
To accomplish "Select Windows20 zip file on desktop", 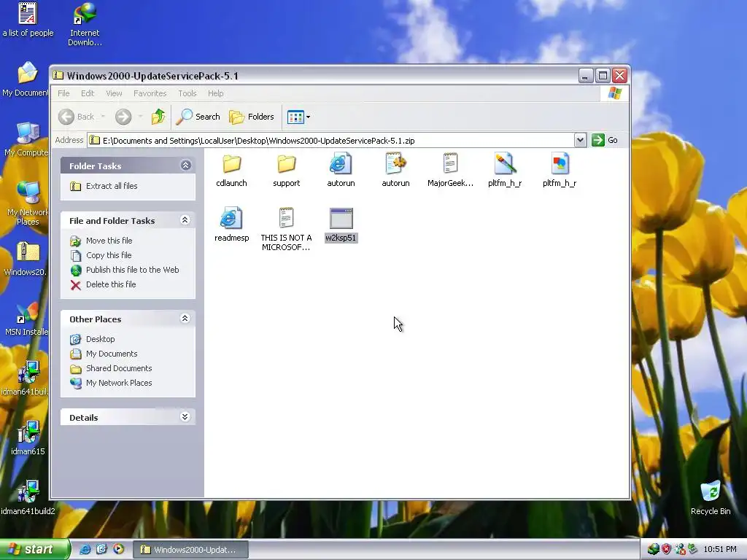I will coord(26,259).
